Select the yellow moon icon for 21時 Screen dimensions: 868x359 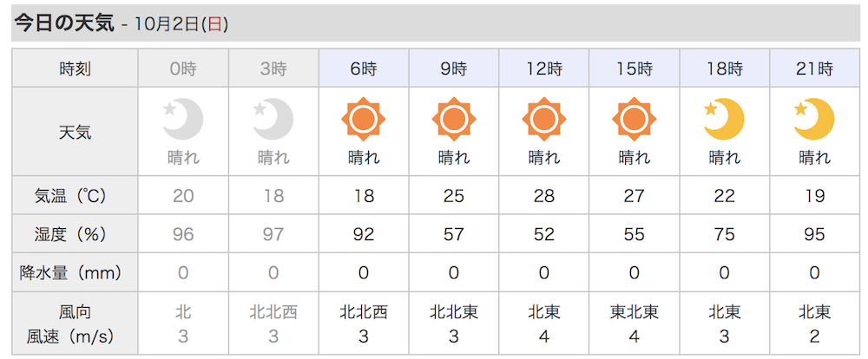(x=814, y=120)
